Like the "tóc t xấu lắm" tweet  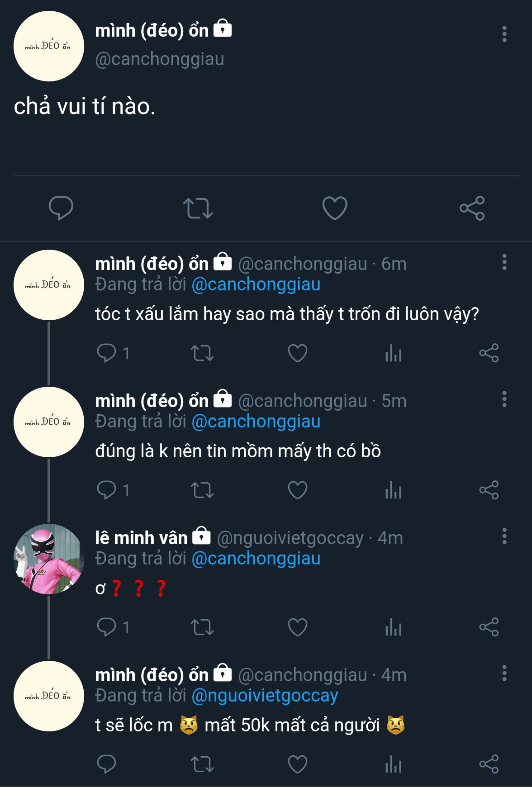click(x=297, y=353)
